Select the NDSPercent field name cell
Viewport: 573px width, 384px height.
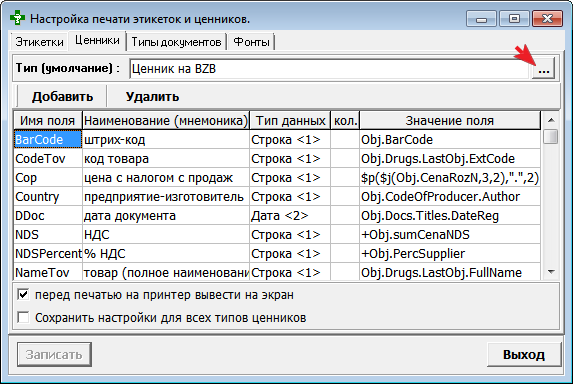pyautogui.click(x=48, y=254)
